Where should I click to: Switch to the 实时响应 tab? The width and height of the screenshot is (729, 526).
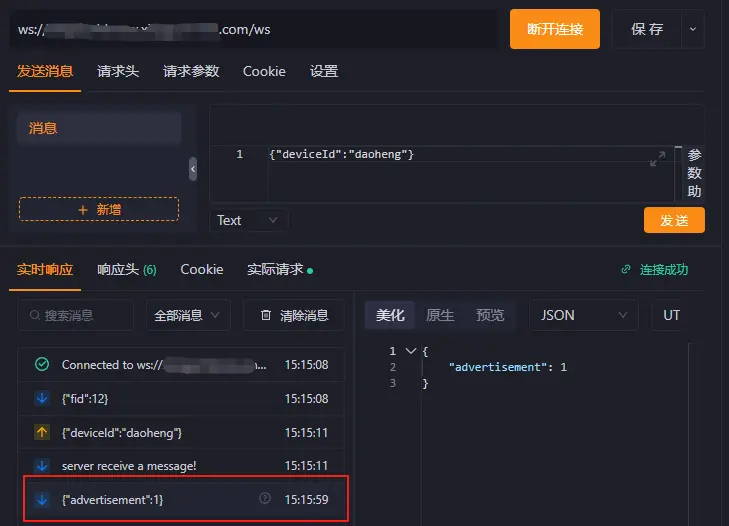(x=45, y=269)
